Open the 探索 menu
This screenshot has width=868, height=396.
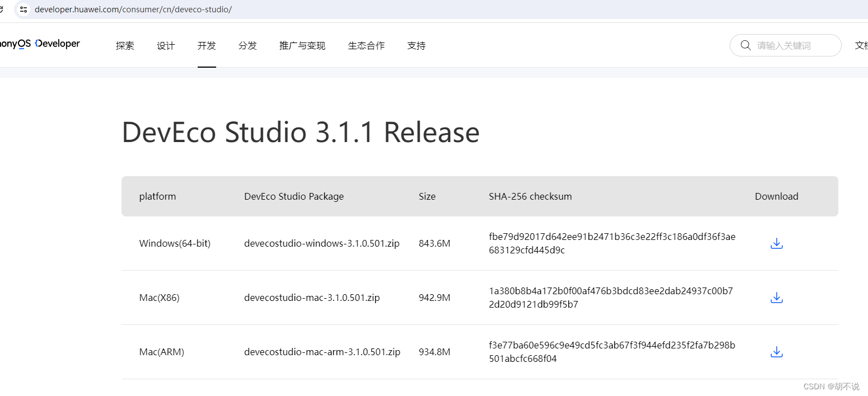pyautogui.click(x=124, y=45)
